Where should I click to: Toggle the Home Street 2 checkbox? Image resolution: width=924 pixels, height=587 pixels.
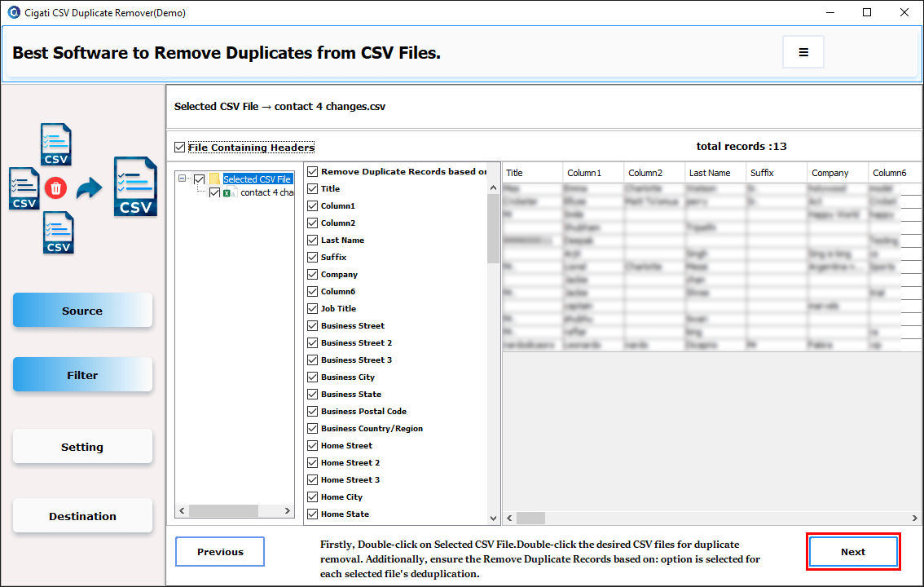(313, 462)
